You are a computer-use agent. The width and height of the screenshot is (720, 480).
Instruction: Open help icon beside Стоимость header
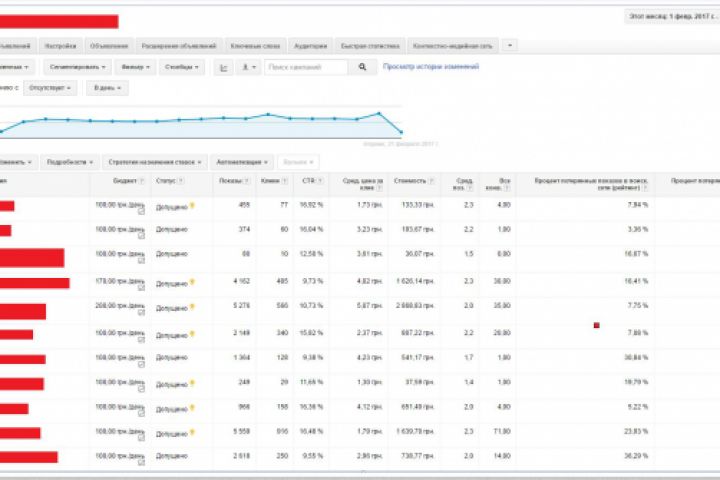431,181
